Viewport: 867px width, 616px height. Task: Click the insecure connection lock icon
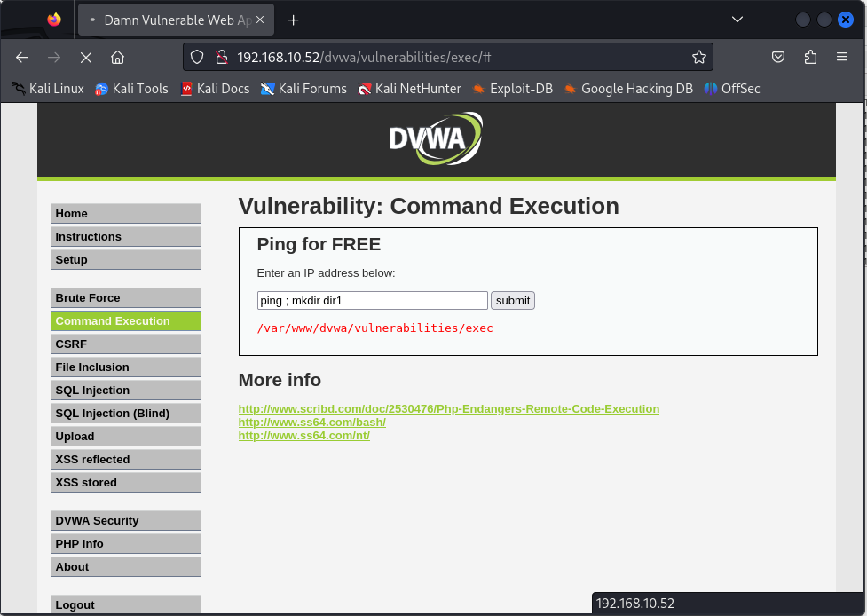pyautogui.click(x=222, y=57)
